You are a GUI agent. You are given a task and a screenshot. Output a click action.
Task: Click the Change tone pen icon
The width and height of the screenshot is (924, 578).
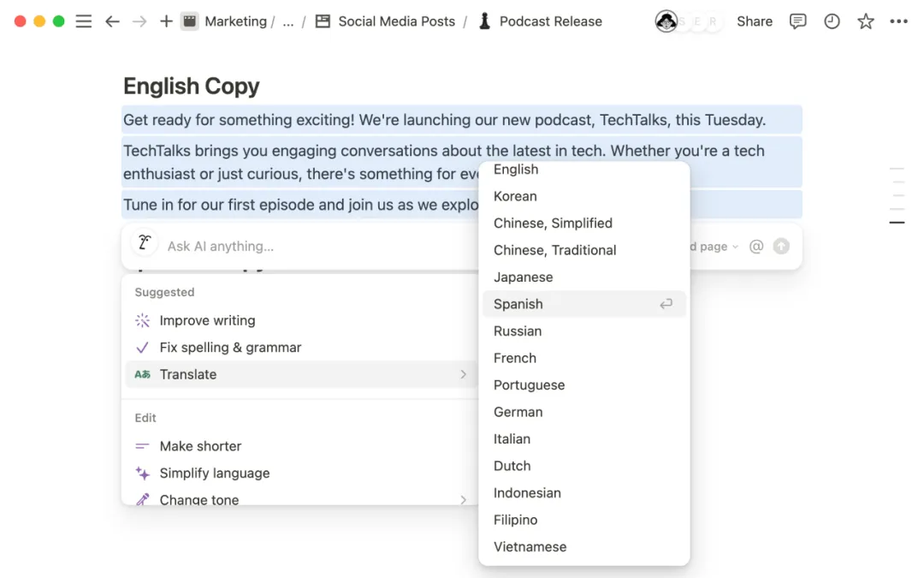pos(143,499)
